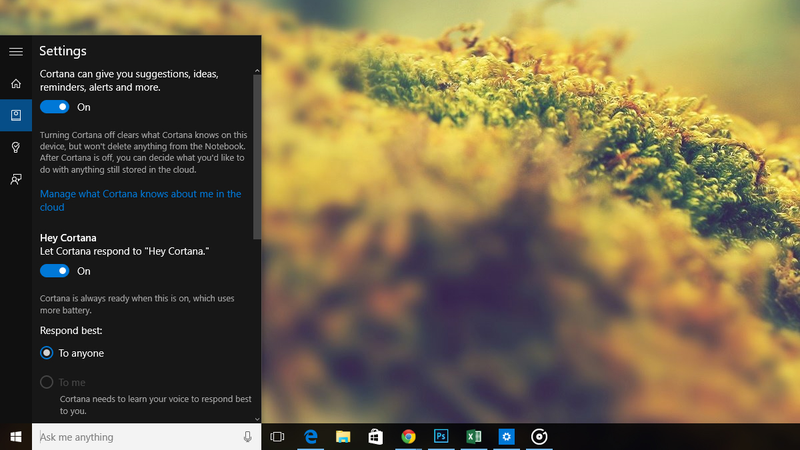Click text "Cortana needs to learn your voice"

155,405
